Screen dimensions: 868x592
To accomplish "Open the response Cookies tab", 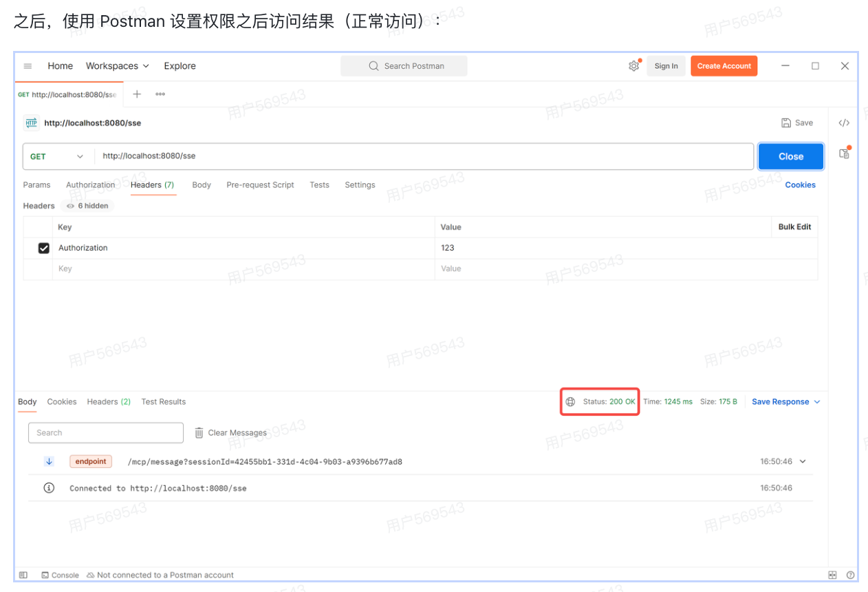I will (62, 402).
